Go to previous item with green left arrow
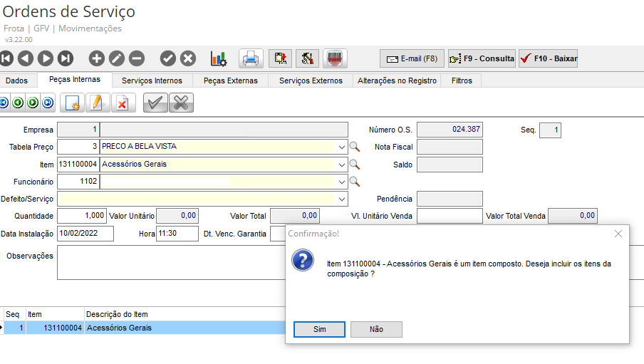Viewport: 644px width, 364px height. [18, 103]
